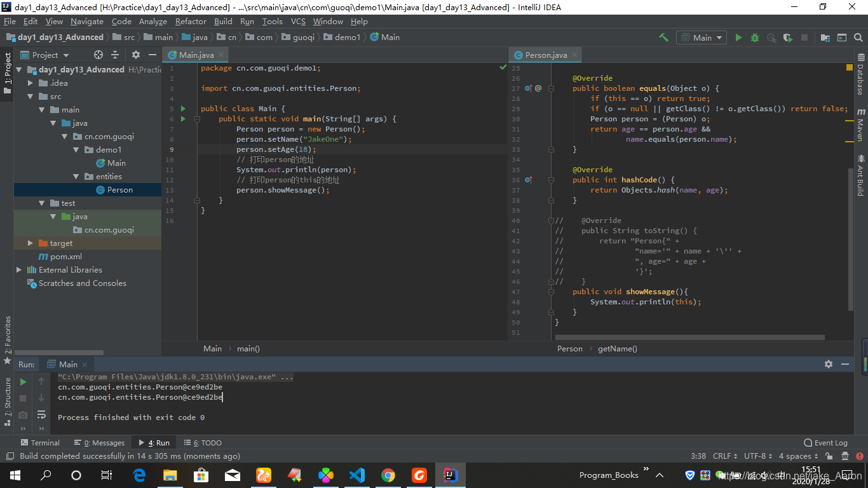
Task: Click run gutter arrow beside the main method
Action: tap(183, 119)
